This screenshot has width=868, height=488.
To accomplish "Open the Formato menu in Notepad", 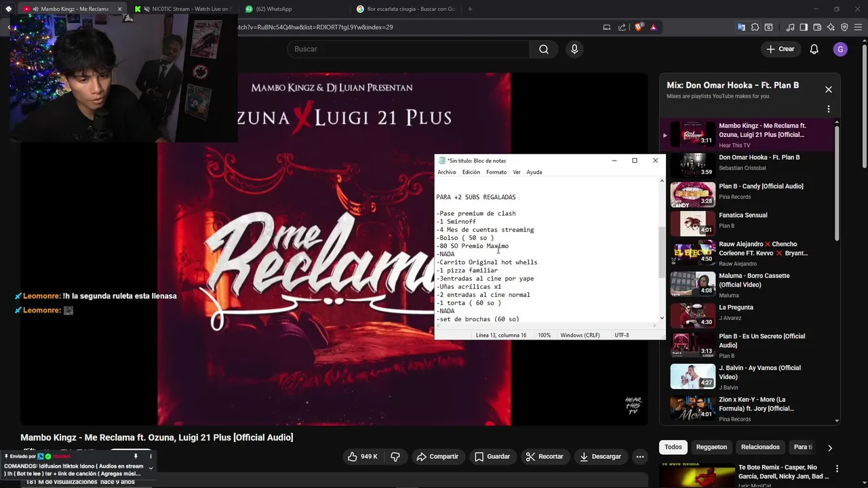I will click(496, 172).
